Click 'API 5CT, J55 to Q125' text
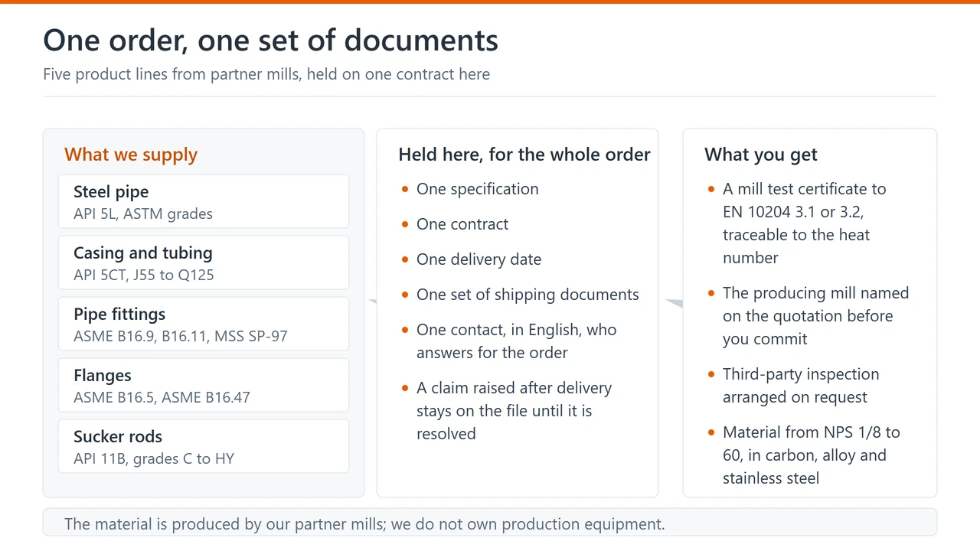 (144, 275)
